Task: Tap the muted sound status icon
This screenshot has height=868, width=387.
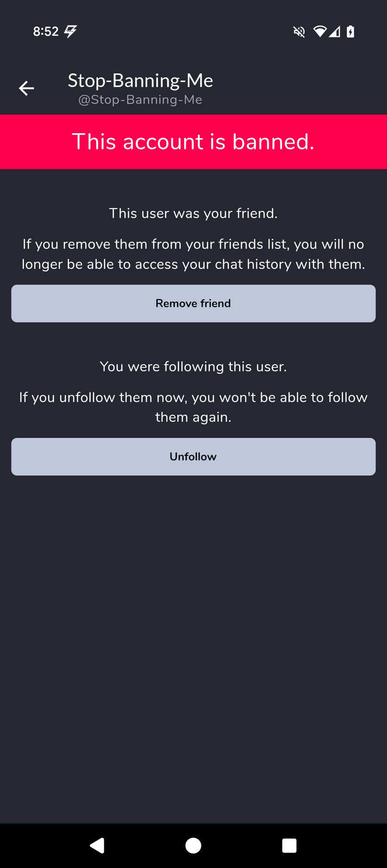Action: (x=299, y=31)
